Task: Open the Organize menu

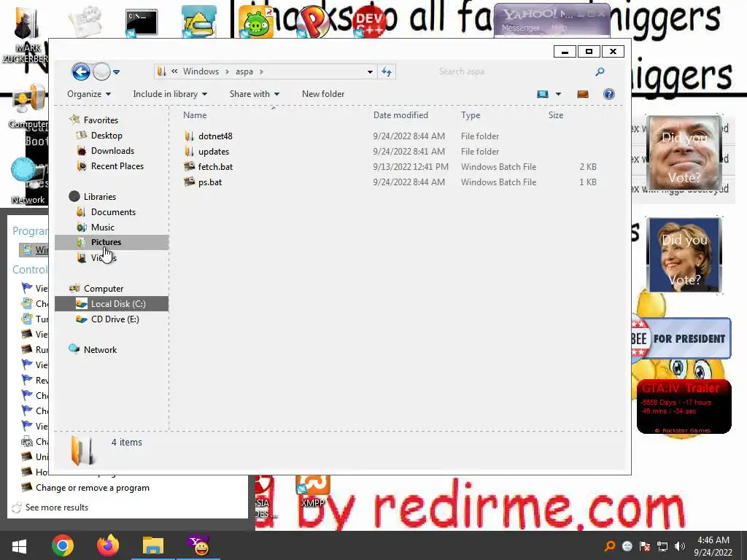Action: [x=89, y=94]
